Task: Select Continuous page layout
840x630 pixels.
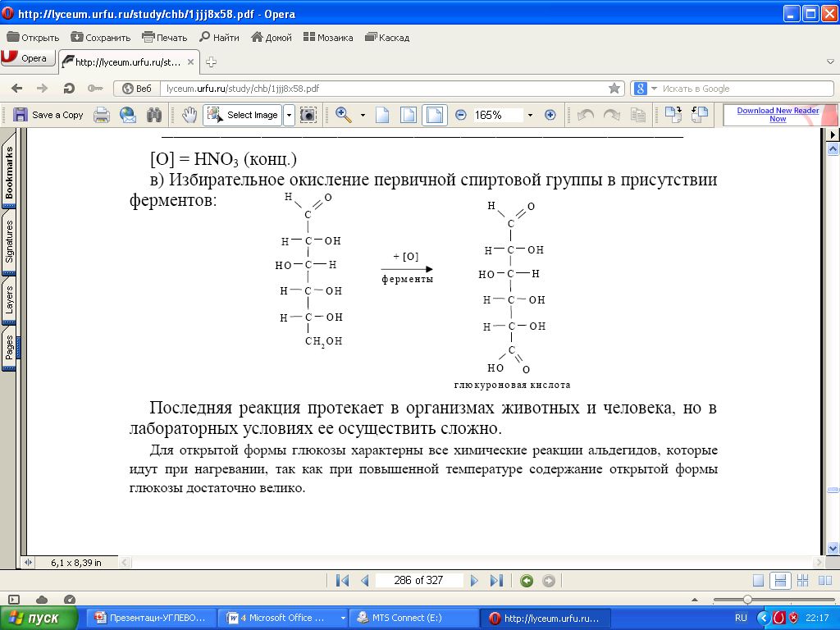Action: (x=780, y=580)
